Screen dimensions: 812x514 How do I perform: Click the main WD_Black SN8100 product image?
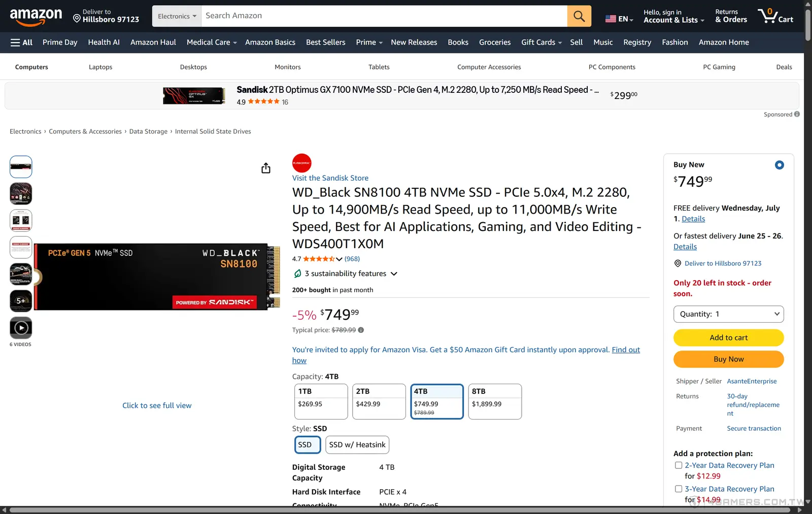157,277
